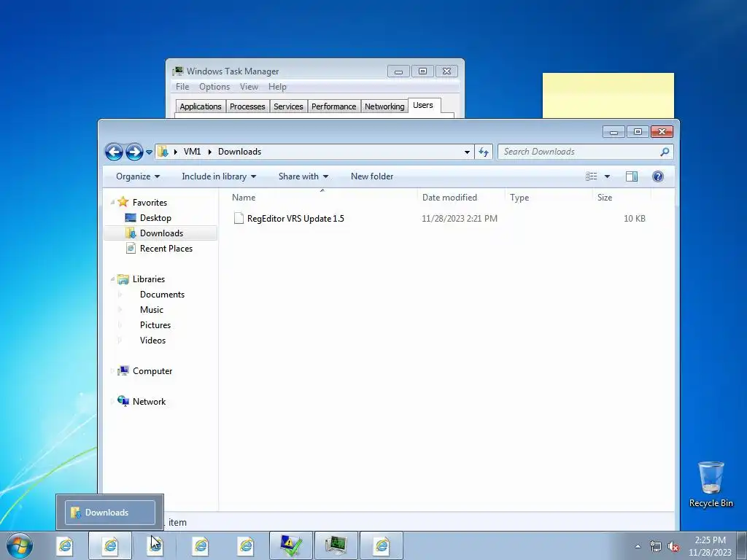Select Libraries in navigation pane
The height and width of the screenshot is (560, 747).
pos(149,279)
